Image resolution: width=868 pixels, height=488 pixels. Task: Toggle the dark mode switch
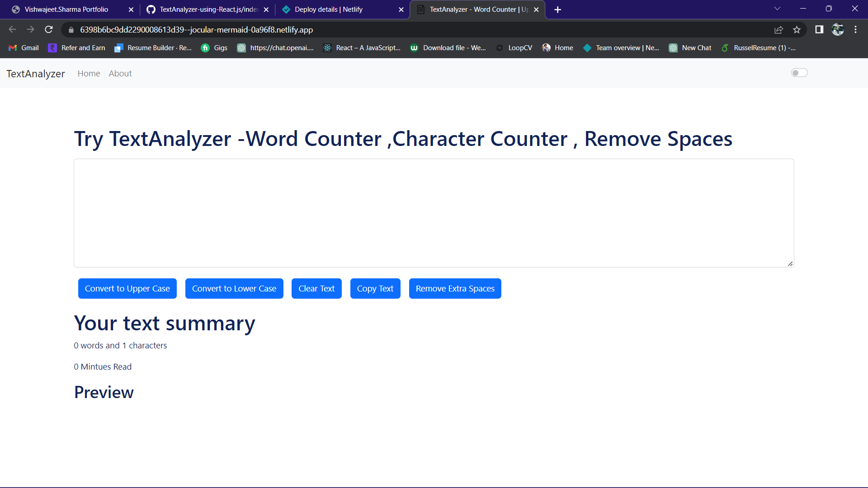799,73
